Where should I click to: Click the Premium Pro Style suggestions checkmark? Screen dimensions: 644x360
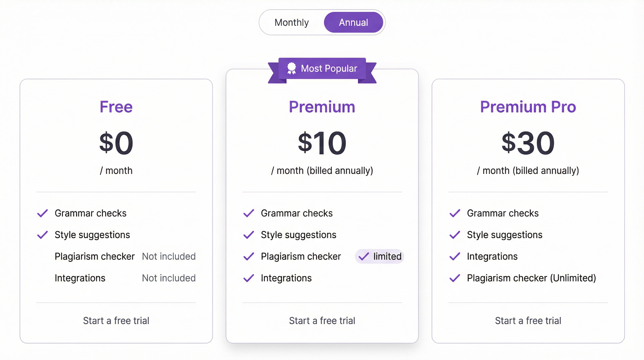[x=455, y=235]
